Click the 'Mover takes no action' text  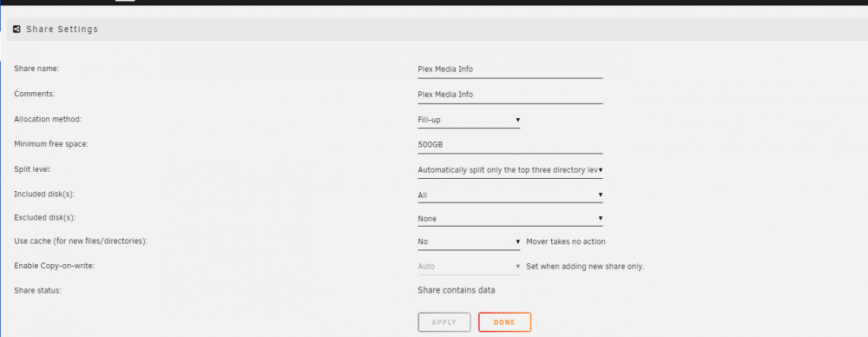click(566, 241)
